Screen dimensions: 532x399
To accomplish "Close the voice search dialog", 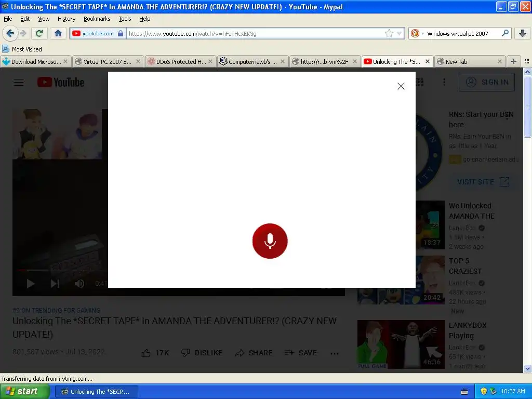I will point(401,86).
